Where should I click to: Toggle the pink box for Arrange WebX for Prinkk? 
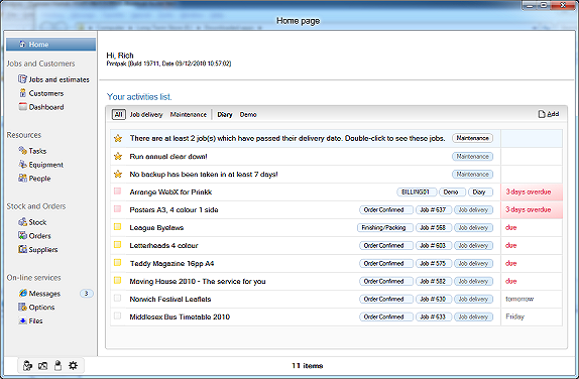(117, 191)
